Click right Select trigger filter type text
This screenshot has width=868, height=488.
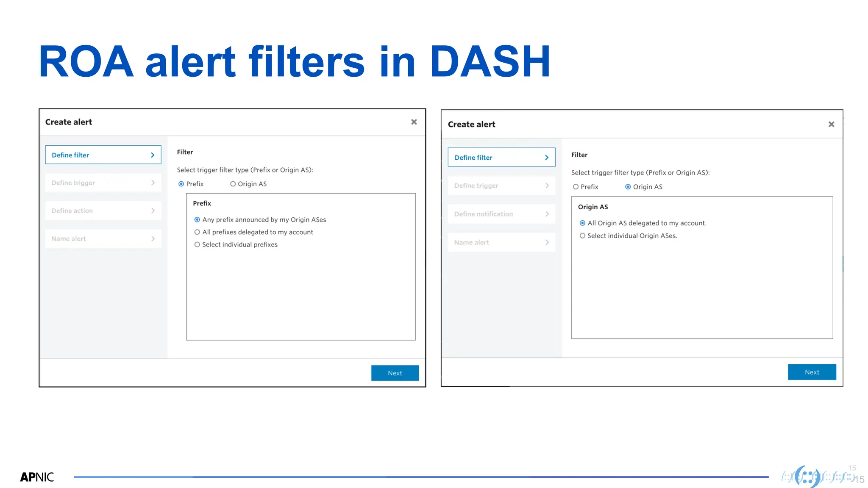(640, 173)
